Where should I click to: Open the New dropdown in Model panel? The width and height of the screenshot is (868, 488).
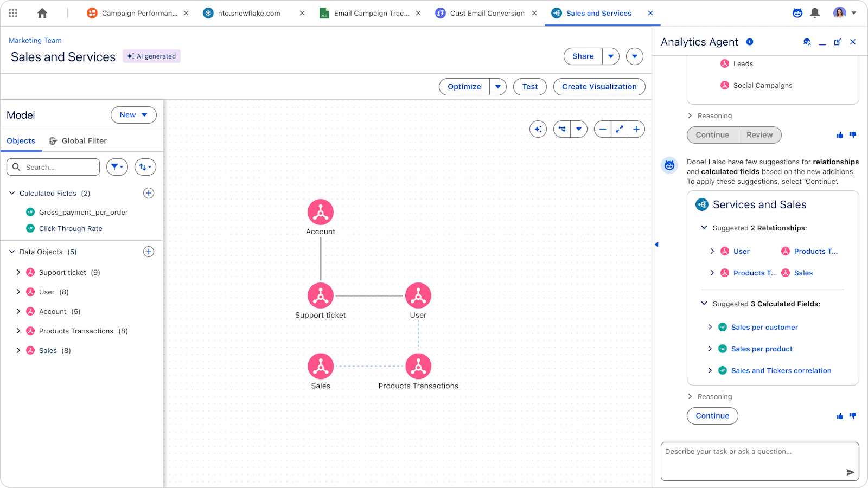tap(133, 115)
